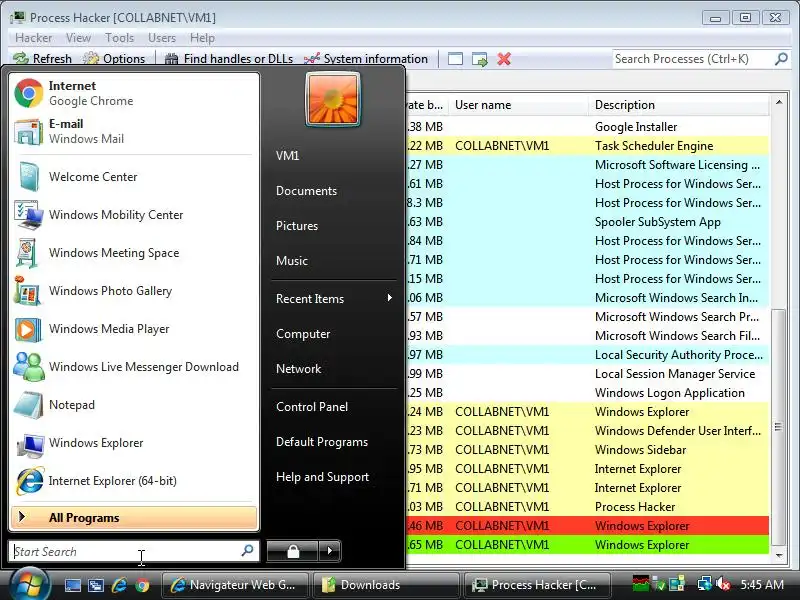This screenshot has height=600, width=800.
Task: Select the red highlighted Windows Explorer row
Action: (588, 526)
